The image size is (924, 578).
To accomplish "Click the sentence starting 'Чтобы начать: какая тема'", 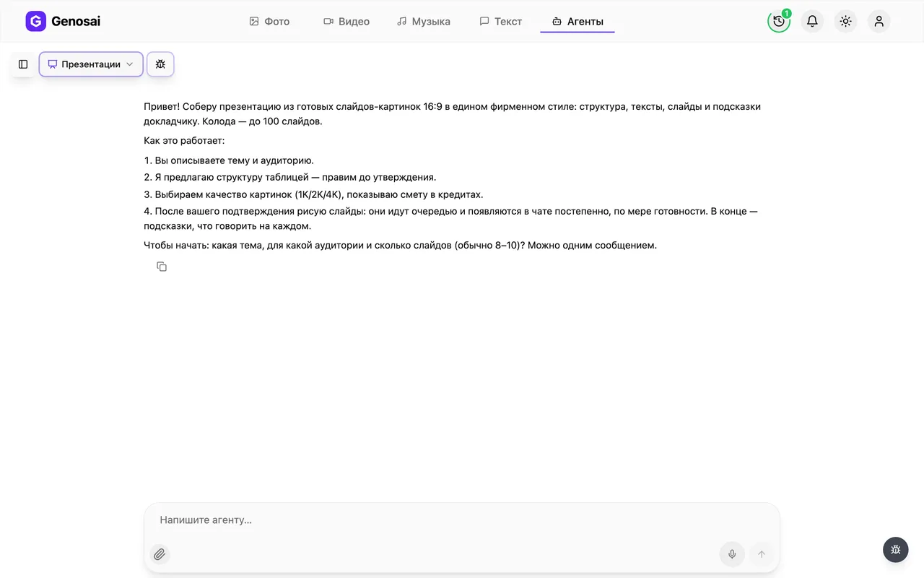I will pyautogui.click(x=401, y=245).
